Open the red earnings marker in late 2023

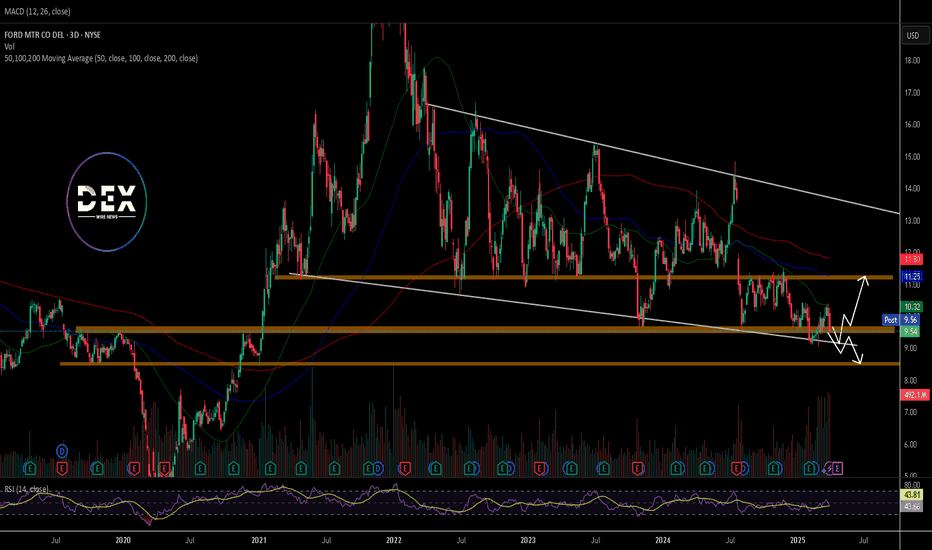tap(638, 469)
